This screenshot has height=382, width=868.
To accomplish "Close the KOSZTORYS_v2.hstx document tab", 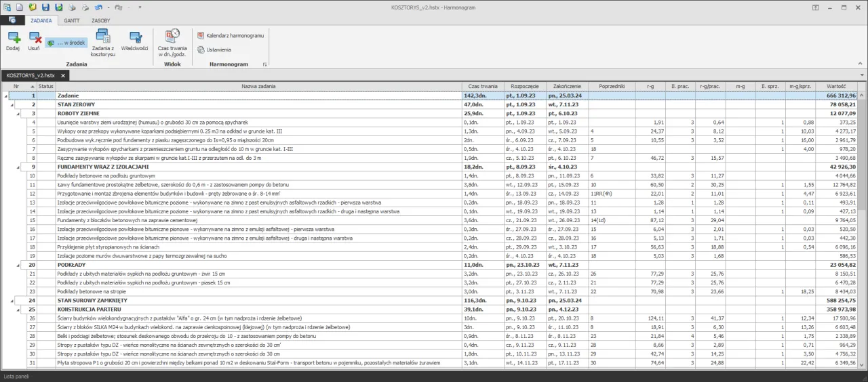I will point(62,75).
